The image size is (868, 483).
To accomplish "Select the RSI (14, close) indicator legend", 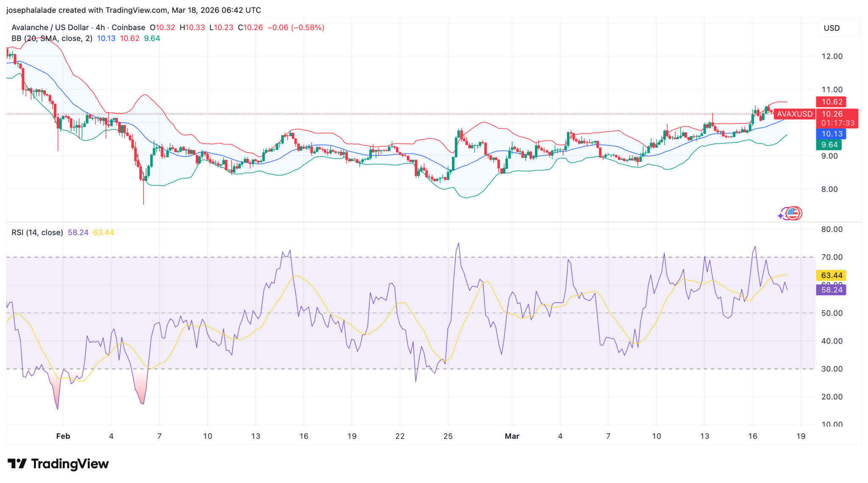I will [37, 232].
